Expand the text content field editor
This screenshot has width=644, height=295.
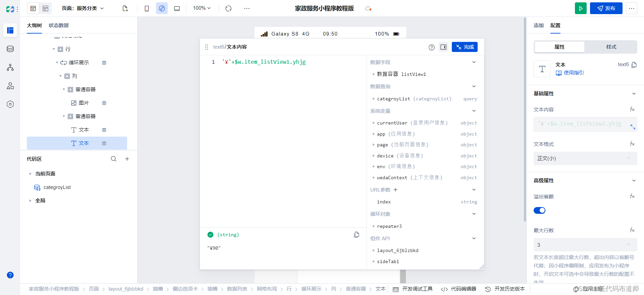633,127
